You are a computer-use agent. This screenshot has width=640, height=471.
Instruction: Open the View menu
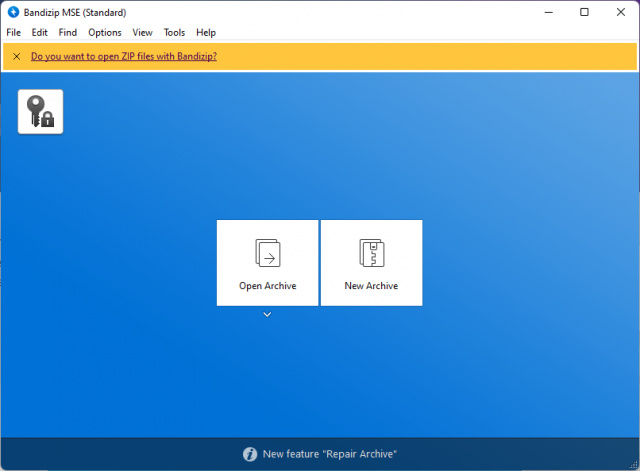click(142, 33)
